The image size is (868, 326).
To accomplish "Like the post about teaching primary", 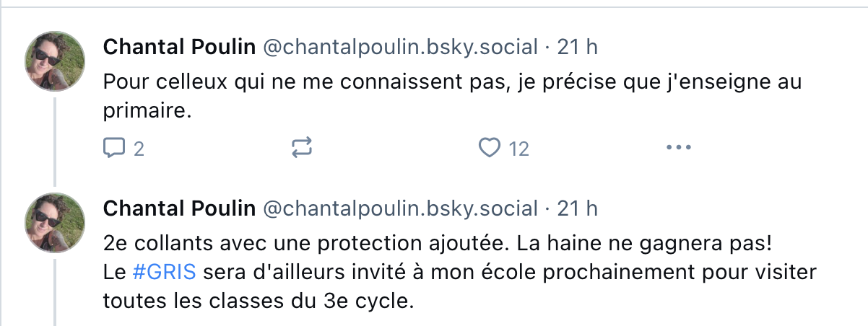I will pos(490,149).
